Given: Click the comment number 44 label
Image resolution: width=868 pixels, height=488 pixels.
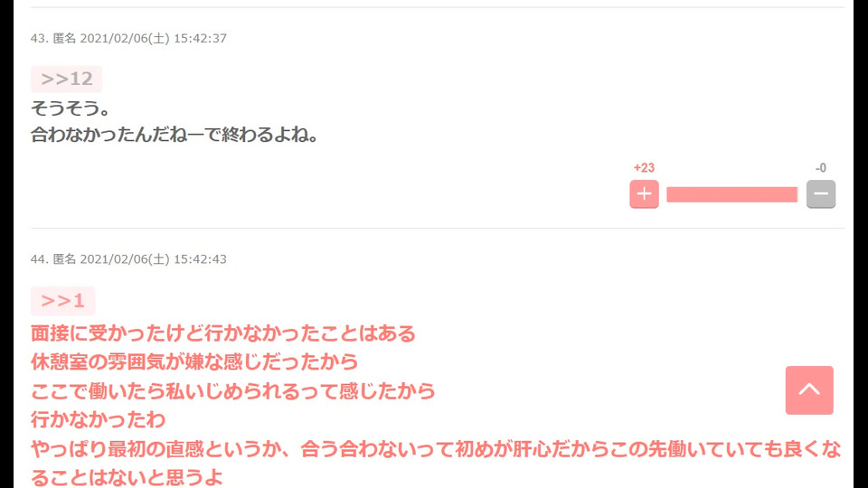Looking at the screenshot, I should click(x=39, y=259).
